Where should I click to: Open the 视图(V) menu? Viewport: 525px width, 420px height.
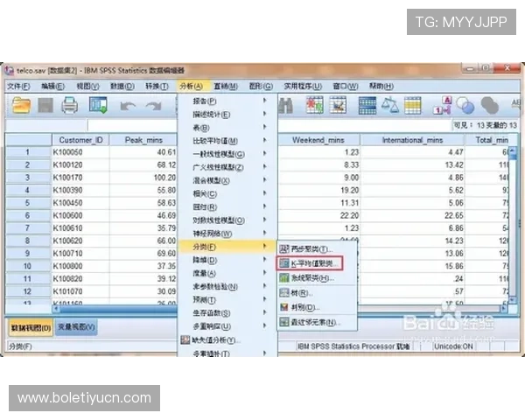pyautogui.click(x=87, y=87)
